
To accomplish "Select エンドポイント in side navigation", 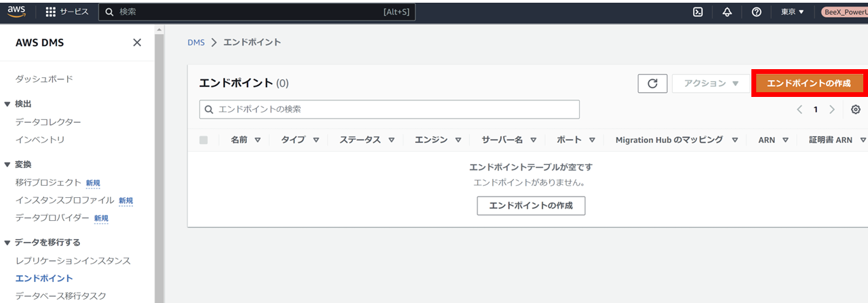I will coord(44,279).
